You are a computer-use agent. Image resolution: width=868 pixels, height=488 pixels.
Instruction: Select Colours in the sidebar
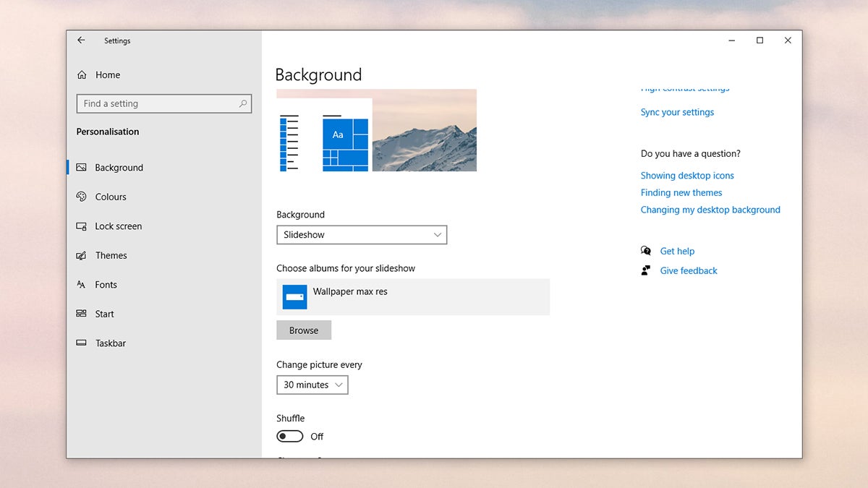tap(82, 196)
